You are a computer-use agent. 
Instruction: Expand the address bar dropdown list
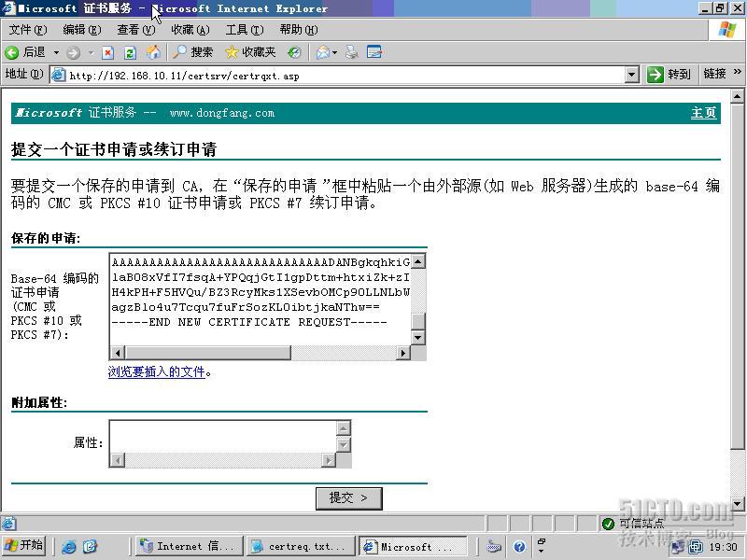pyautogui.click(x=632, y=75)
